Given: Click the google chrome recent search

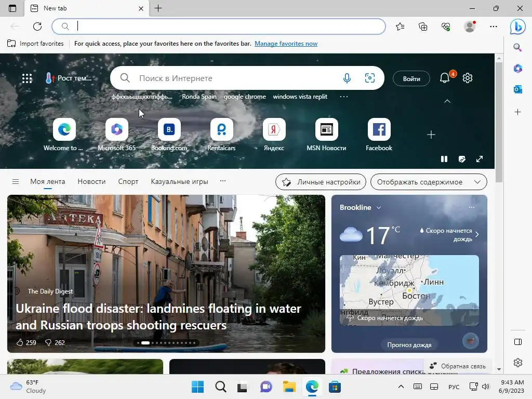Looking at the screenshot, I should (x=245, y=97).
